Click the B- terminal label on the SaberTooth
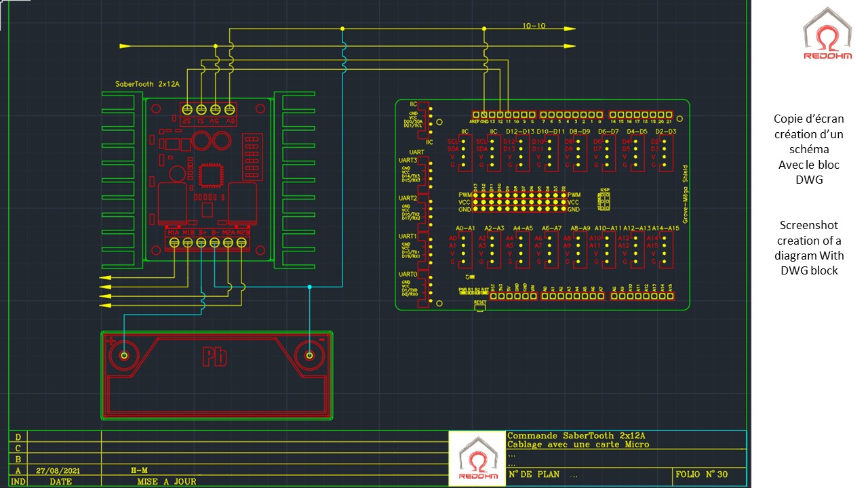Image resolution: width=868 pixels, height=488 pixels. tap(215, 231)
